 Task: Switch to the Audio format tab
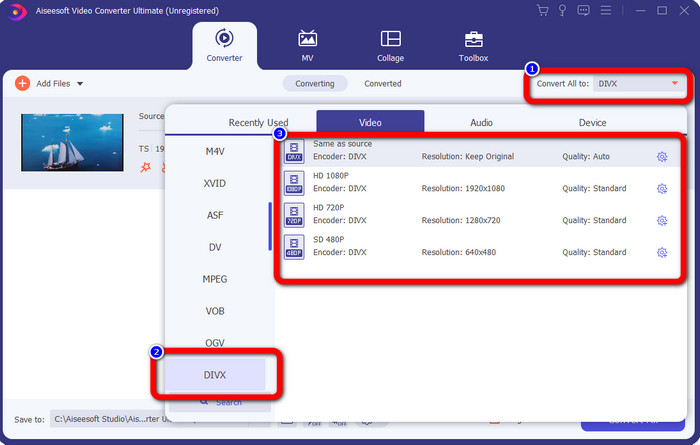(x=481, y=122)
